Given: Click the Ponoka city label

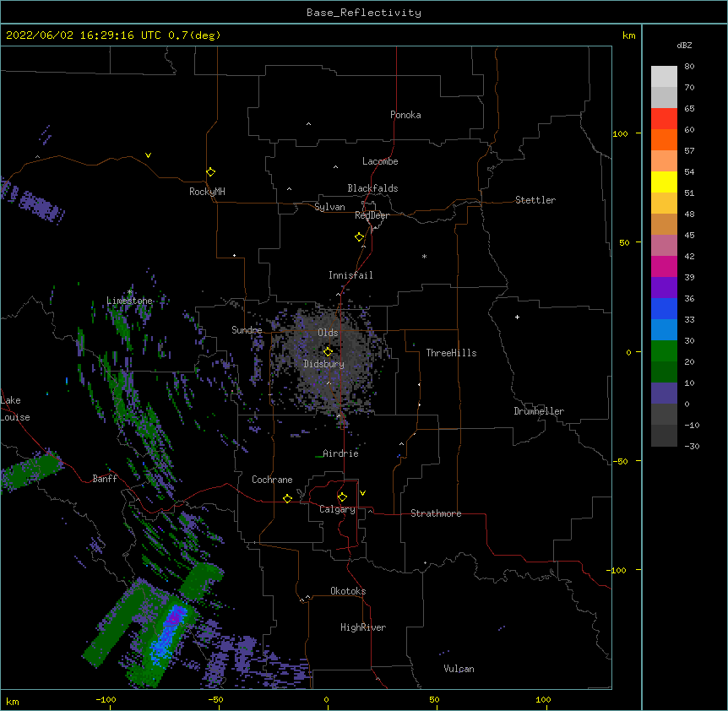Looking at the screenshot, I should (405, 115).
